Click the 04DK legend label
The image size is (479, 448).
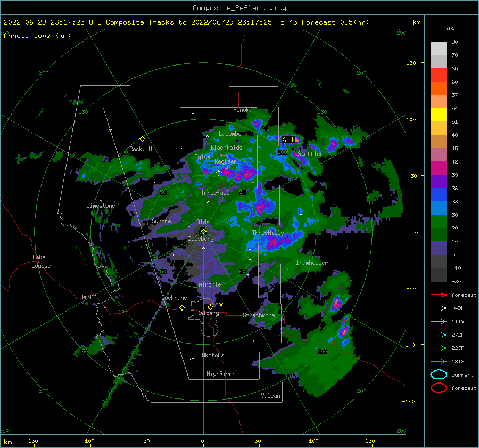point(458,308)
